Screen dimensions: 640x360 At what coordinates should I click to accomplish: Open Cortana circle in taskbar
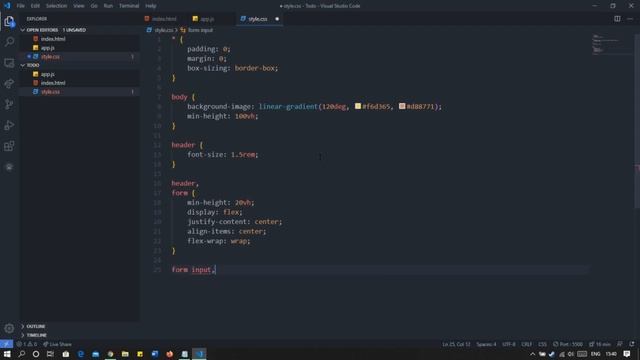pos(36,354)
